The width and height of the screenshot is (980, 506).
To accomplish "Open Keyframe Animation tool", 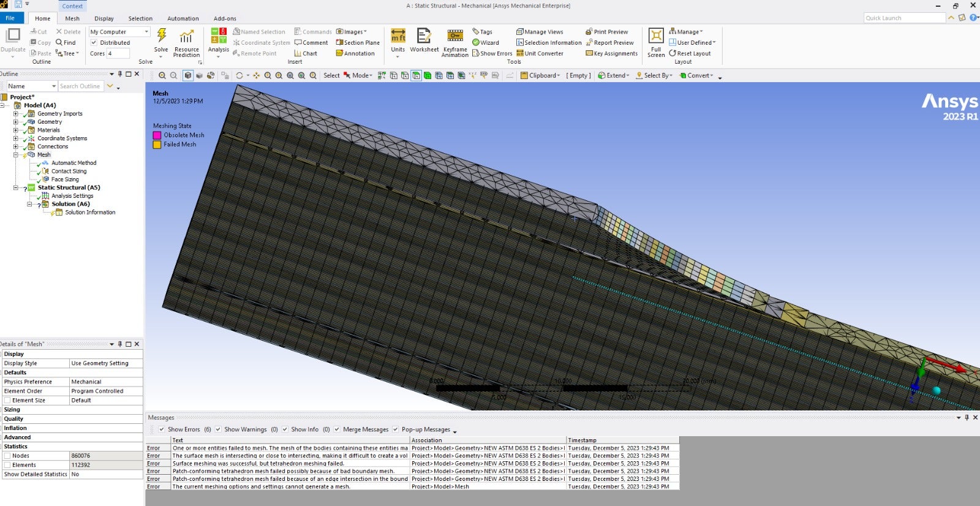I will 455,43.
